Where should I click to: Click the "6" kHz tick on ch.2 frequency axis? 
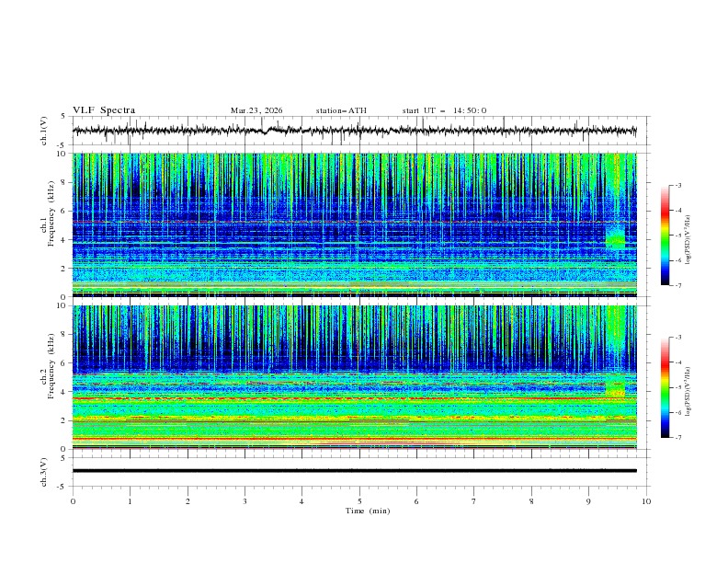tap(64, 363)
